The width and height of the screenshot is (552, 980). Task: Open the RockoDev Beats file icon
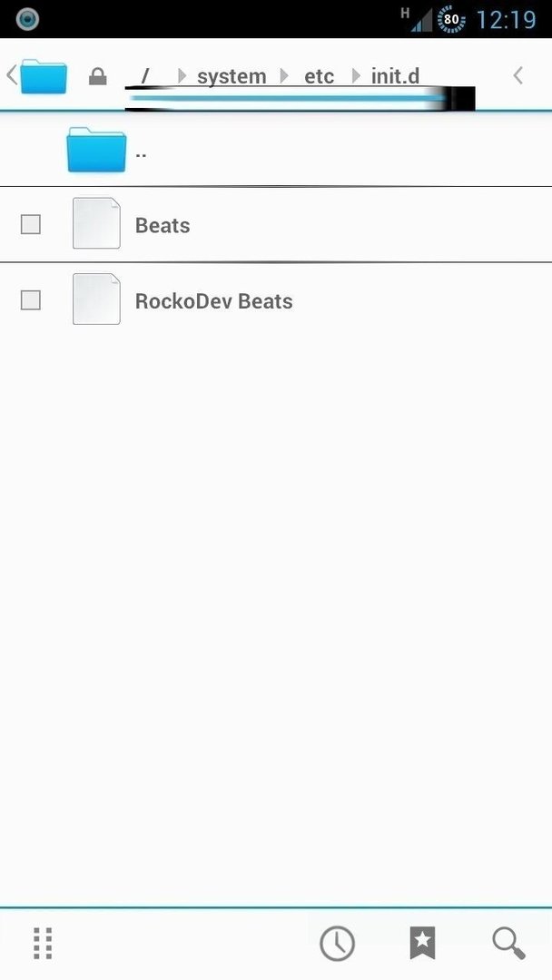coord(96,299)
